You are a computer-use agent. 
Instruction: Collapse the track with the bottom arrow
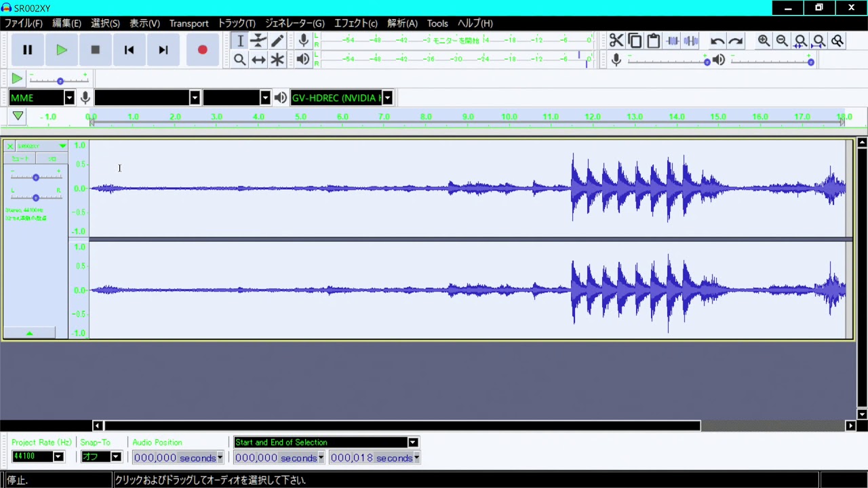click(x=29, y=333)
